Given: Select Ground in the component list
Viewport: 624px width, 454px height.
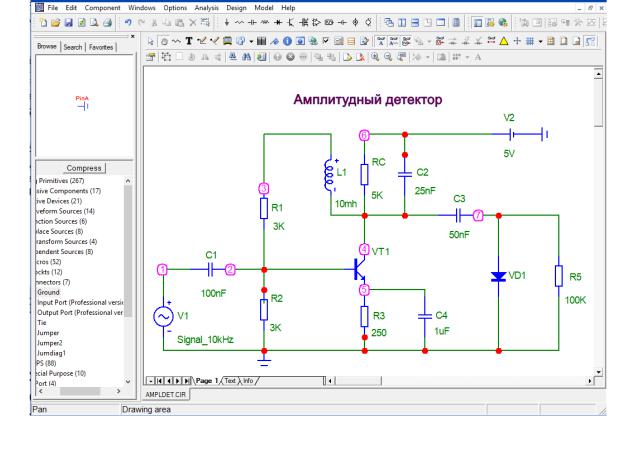Looking at the screenshot, I should pos(48,292).
